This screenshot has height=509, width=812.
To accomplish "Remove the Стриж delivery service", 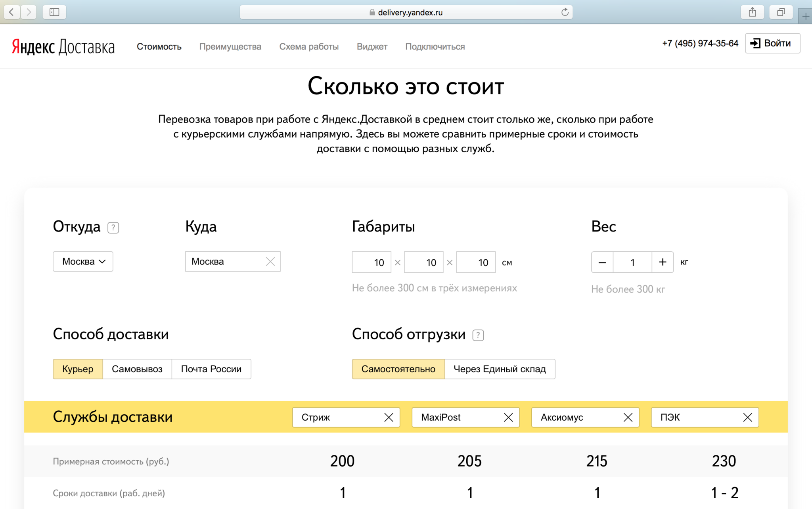I will 389,417.
